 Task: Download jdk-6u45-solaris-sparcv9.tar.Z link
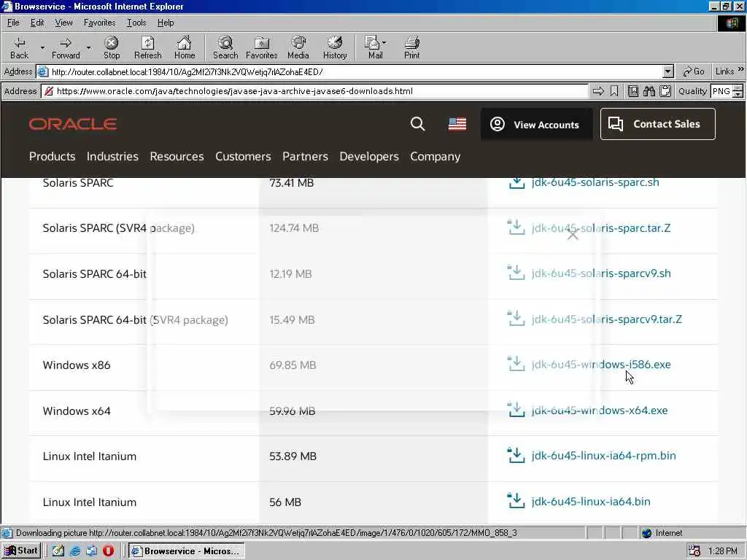(607, 319)
